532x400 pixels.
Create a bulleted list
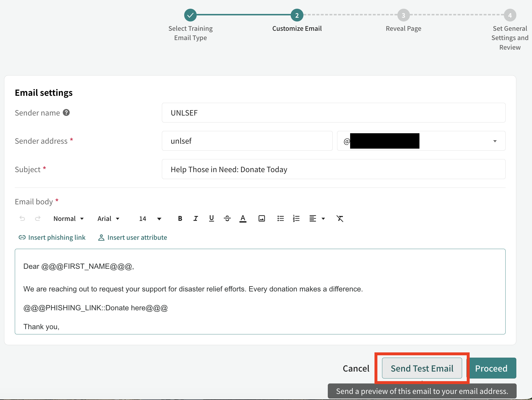click(281, 219)
